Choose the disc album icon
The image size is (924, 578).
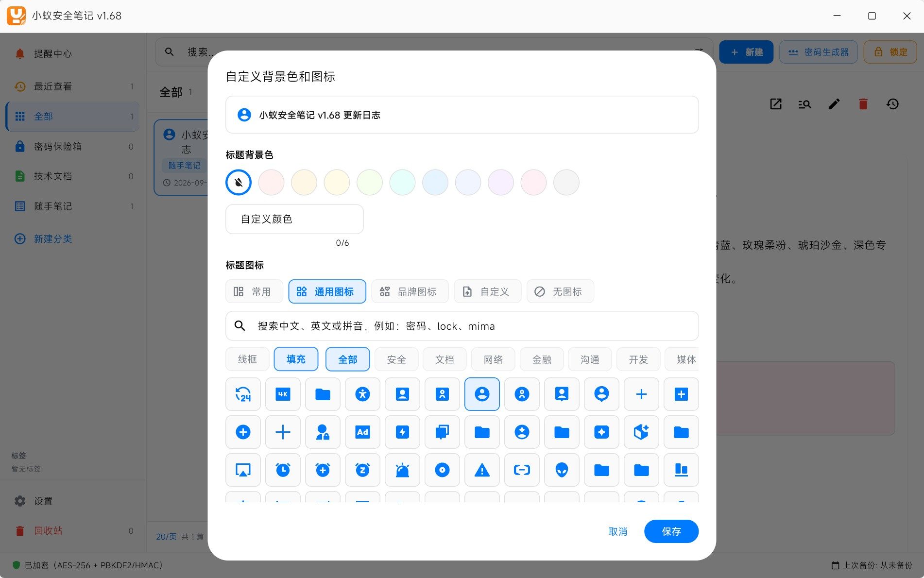[442, 470]
